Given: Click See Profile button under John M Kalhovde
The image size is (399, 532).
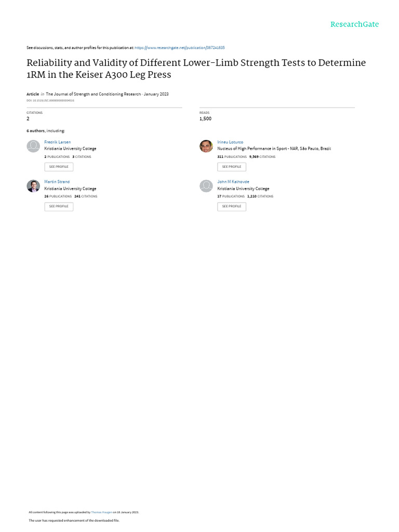Looking at the screenshot, I should (x=232, y=207).
